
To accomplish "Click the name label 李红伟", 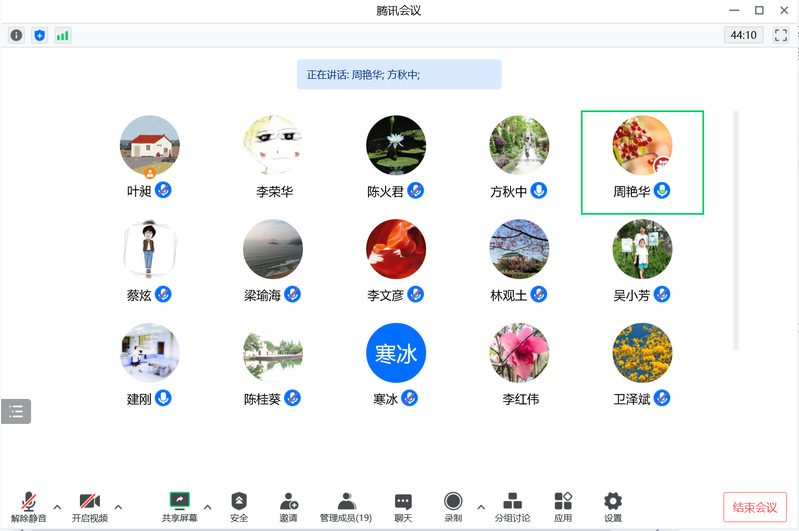I will click(520, 399).
